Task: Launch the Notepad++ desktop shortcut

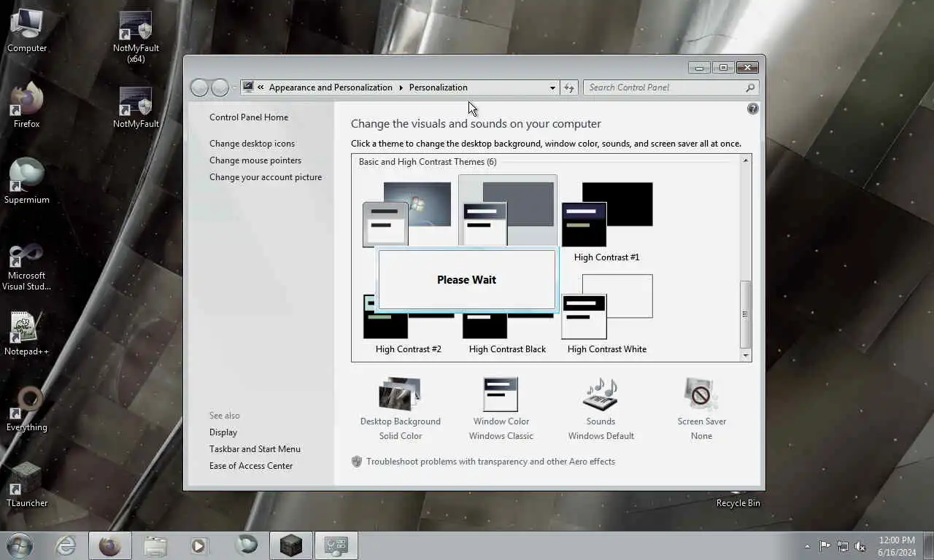Action: tap(27, 334)
